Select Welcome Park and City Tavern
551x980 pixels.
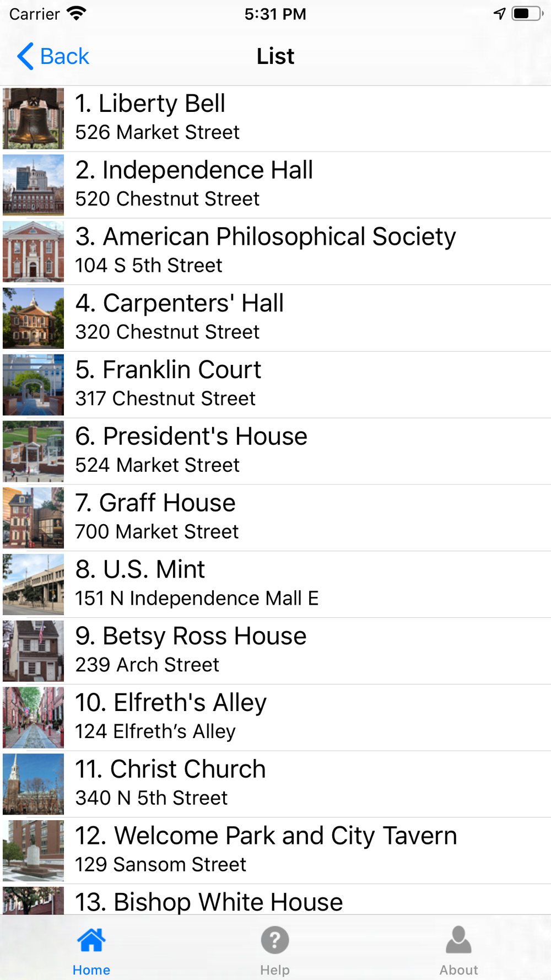click(275, 850)
